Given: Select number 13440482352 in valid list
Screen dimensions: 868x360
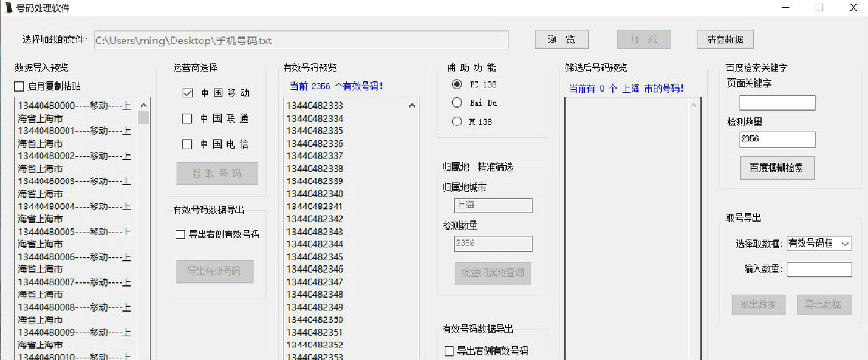Looking at the screenshot, I should [315, 345].
